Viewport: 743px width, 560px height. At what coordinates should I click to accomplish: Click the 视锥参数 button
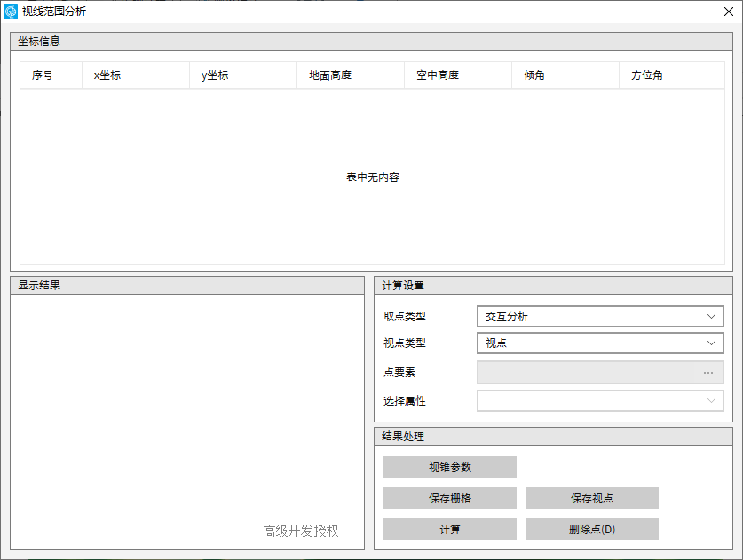click(x=449, y=468)
